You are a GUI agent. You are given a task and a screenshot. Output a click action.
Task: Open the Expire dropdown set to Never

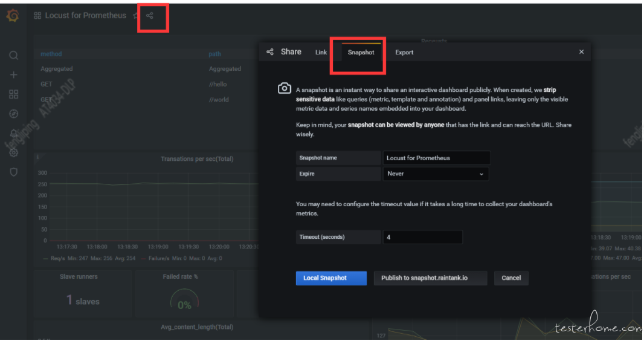click(x=436, y=174)
